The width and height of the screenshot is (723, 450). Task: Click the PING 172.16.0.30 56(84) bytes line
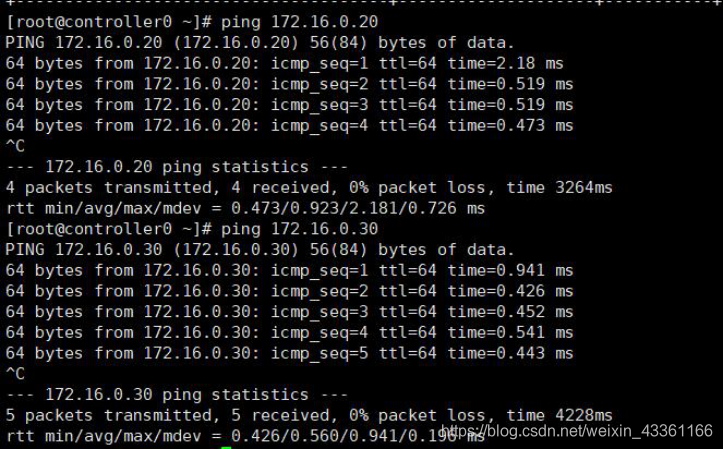260,249
